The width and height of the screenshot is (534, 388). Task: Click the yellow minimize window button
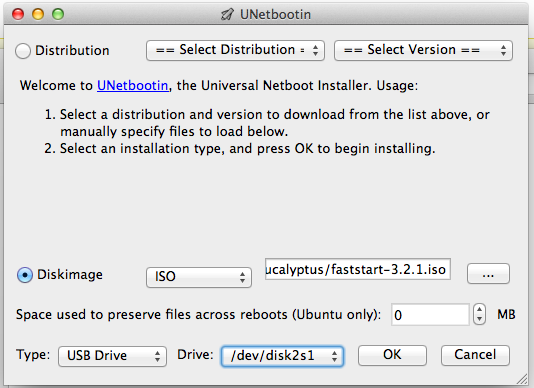pos(38,14)
